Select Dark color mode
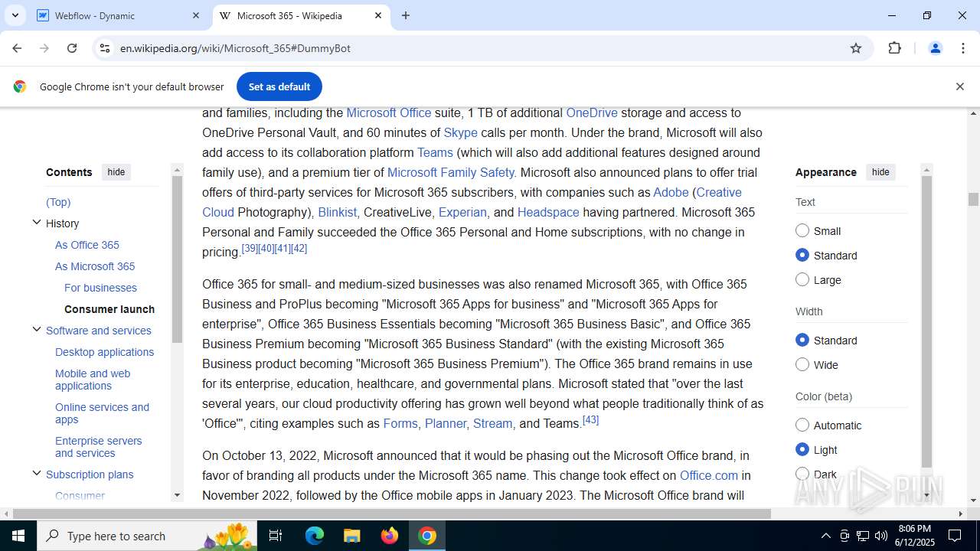This screenshot has height=551, width=980. point(802,474)
